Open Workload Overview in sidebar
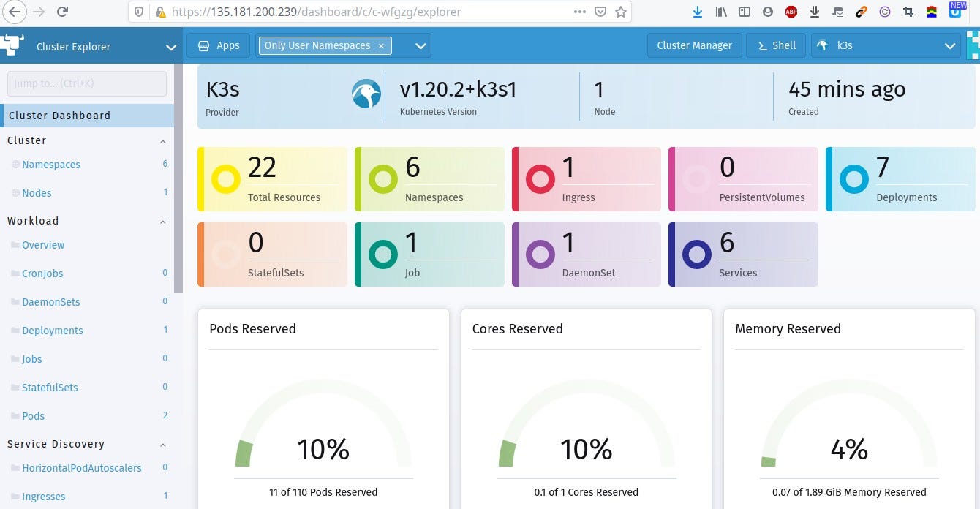980x509 pixels. (x=43, y=245)
